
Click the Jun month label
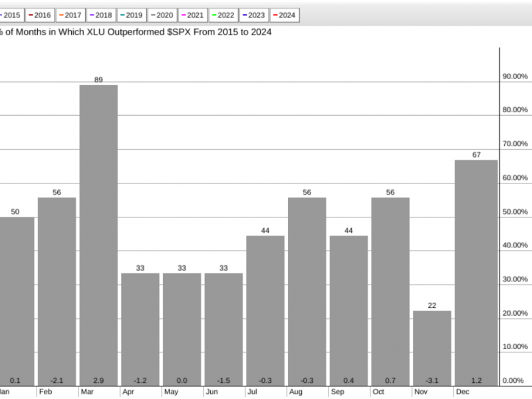(x=211, y=392)
